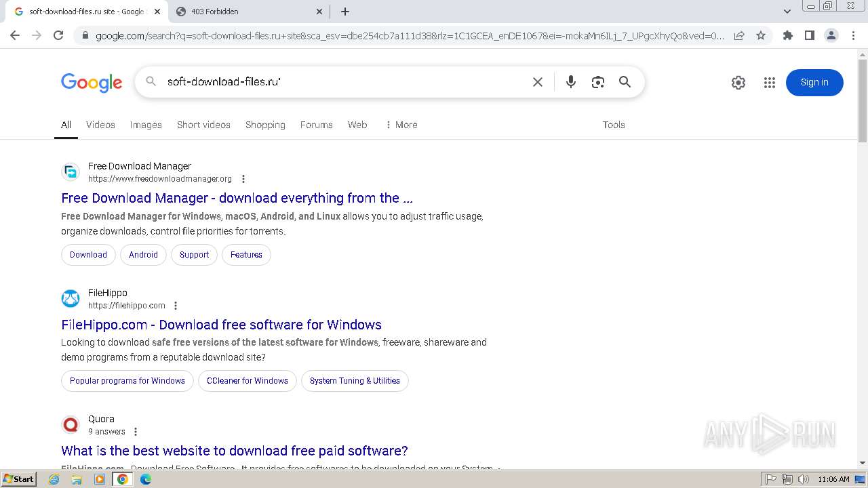Open options for Free Download Manager result
The height and width of the screenshot is (488, 868).
click(x=243, y=179)
